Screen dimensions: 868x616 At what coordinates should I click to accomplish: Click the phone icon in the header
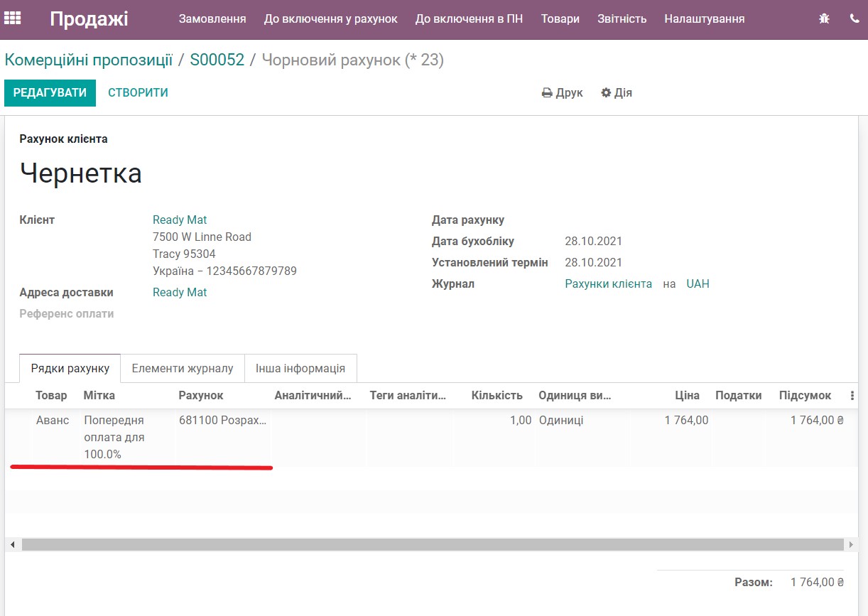pos(853,17)
